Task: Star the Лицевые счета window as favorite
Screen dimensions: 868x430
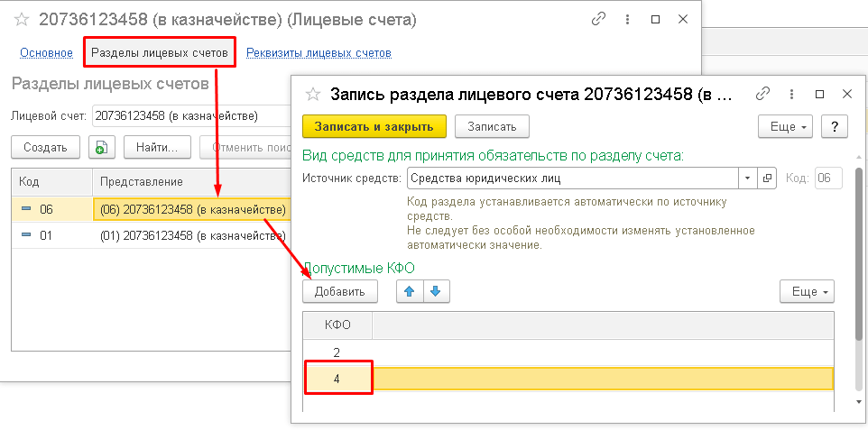Action: [22, 19]
